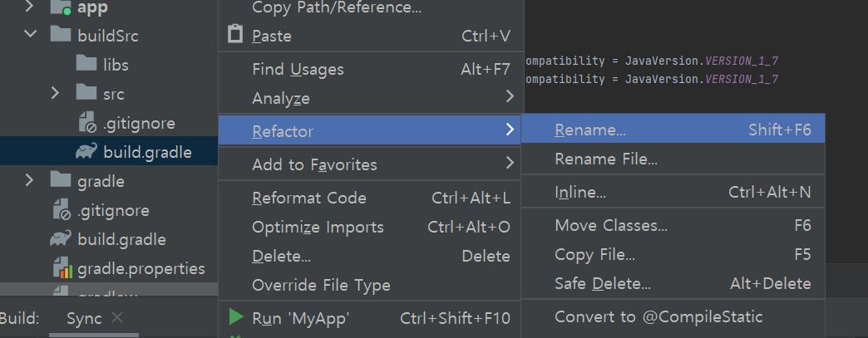868x338 pixels.
Task: Click the libs folder icon
Action: (x=86, y=64)
